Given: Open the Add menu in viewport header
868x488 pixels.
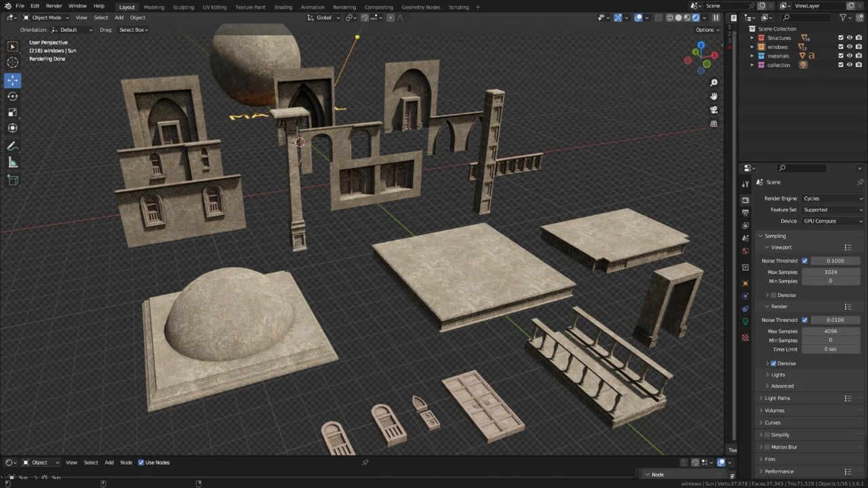Looking at the screenshot, I should tap(119, 18).
